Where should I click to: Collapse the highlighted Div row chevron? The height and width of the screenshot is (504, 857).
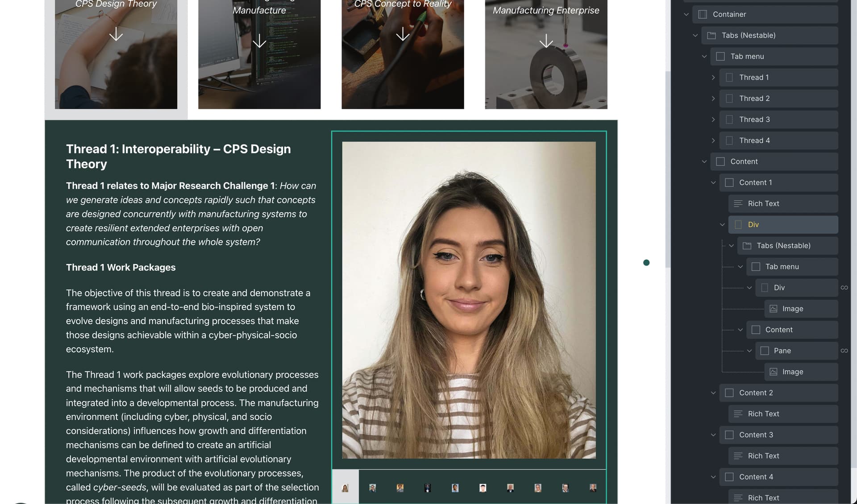pos(722,224)
